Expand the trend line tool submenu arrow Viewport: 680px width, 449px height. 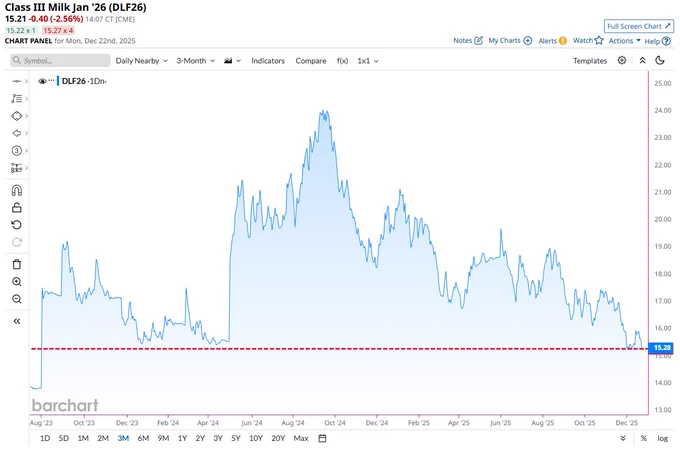tap(26, 81)
